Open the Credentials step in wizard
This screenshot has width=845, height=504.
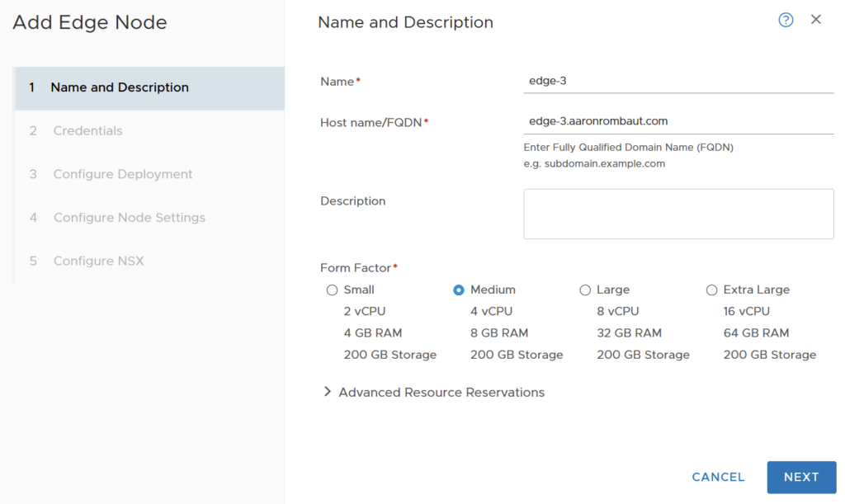tap(87, 130)
